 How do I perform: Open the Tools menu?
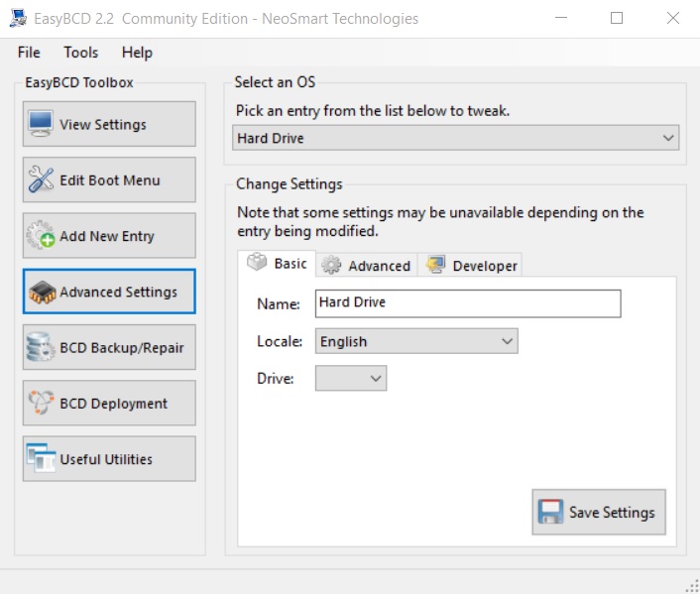point(80,53)
